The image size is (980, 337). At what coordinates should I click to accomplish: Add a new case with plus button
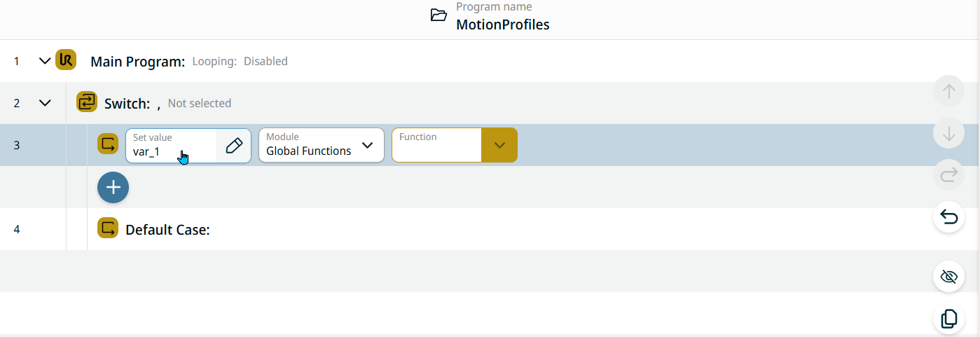click(x=113, y=187)
